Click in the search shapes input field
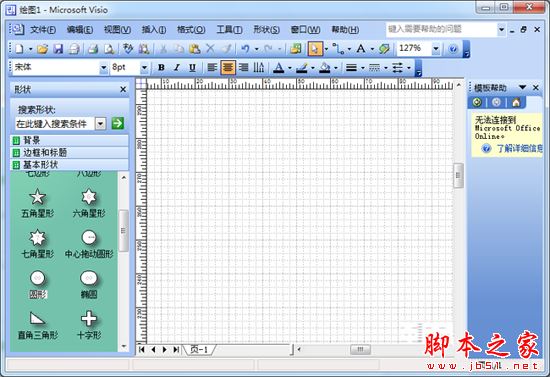This screenshot has width=550, height=377. tap(55, 124)
